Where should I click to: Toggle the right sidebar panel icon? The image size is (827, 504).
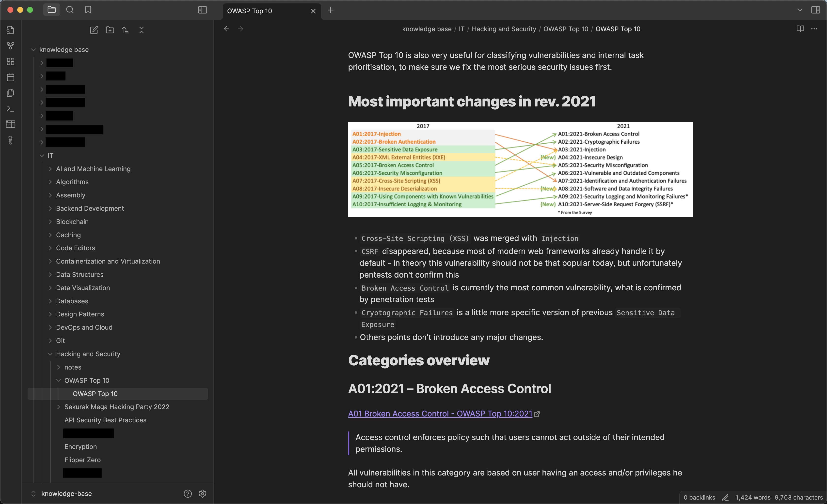(x=816, y=10)
